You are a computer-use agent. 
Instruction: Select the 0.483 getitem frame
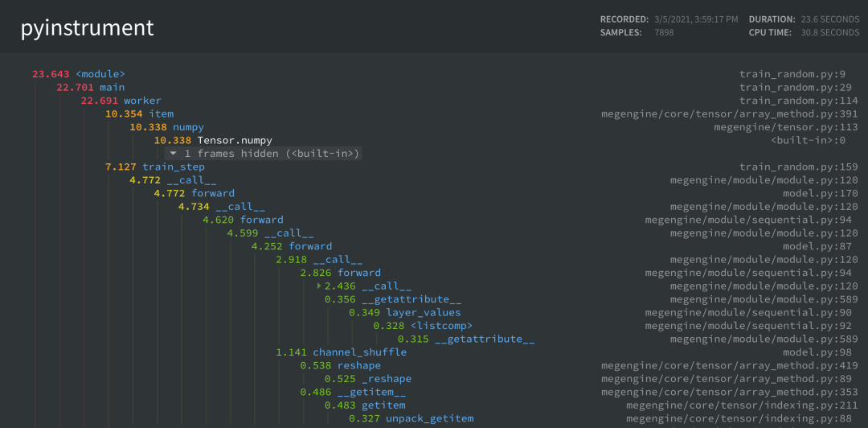click(x=365, y=405)
